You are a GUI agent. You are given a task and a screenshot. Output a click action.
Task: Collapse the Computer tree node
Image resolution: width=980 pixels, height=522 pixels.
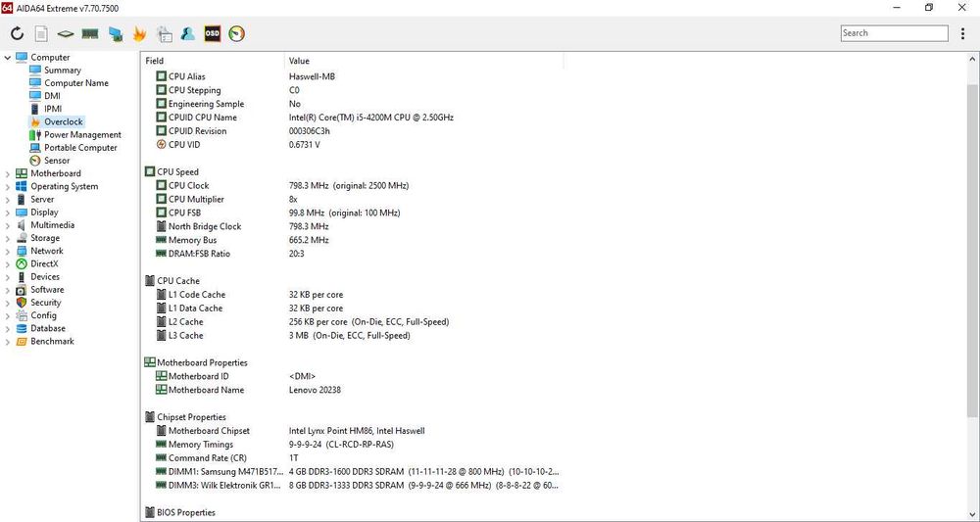[x=8, y=58]
